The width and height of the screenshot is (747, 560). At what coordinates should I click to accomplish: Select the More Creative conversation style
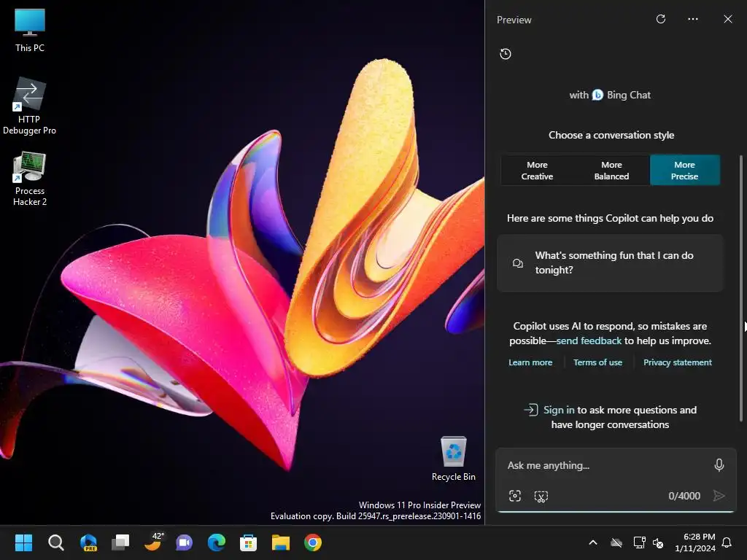pos(537,171)
